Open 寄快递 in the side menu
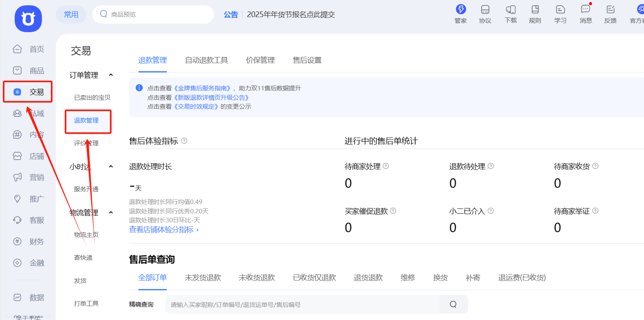The height and width of the screenshot is (320, 644). tap(83, 258)
